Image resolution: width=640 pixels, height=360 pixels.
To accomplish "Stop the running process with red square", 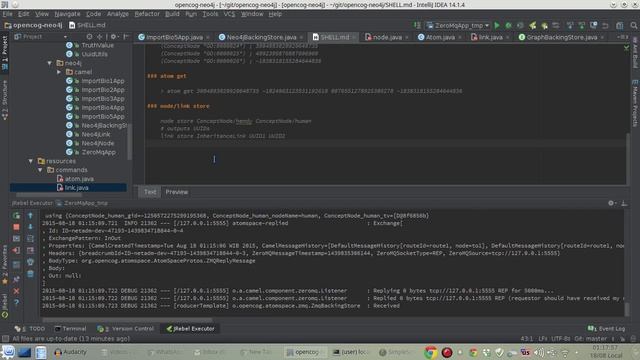I will click(16, 227).
